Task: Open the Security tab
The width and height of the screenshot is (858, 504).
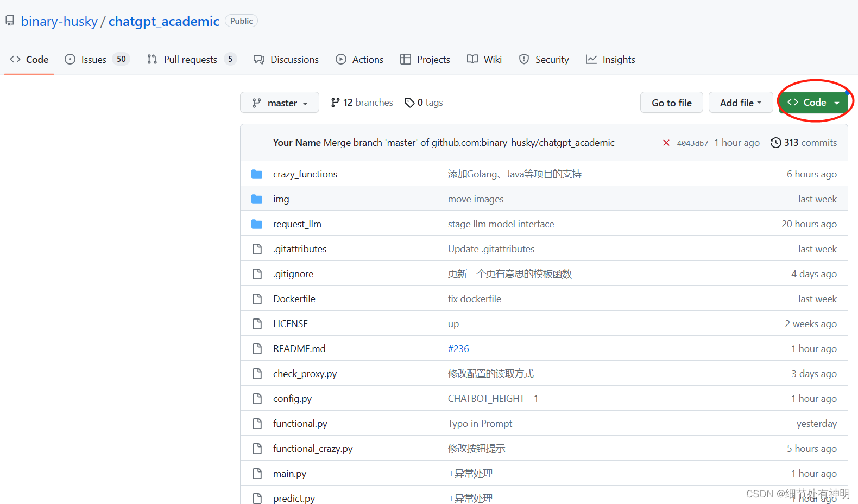Action: tap(544, 59)
